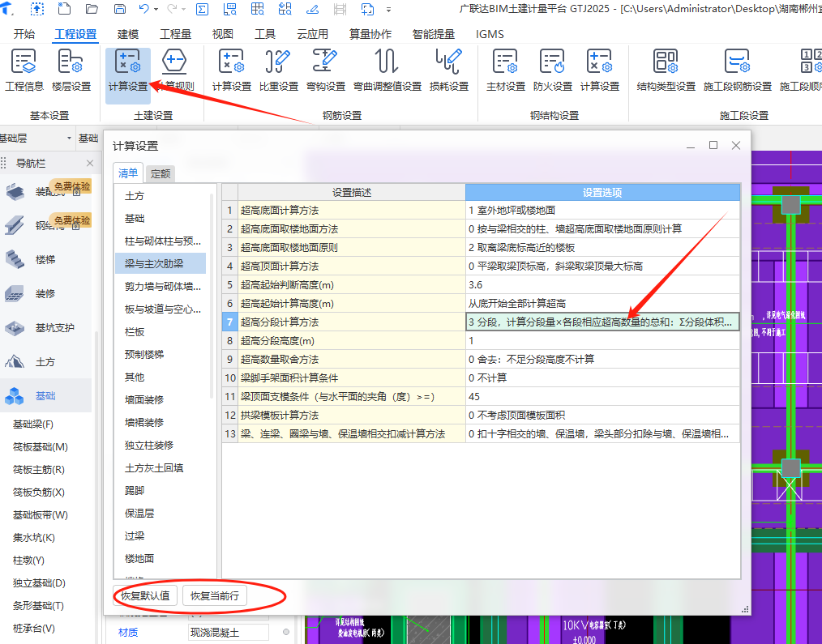The image size is (822, 644).
Task: Click 恢复当前行 button
Action: 214,595
